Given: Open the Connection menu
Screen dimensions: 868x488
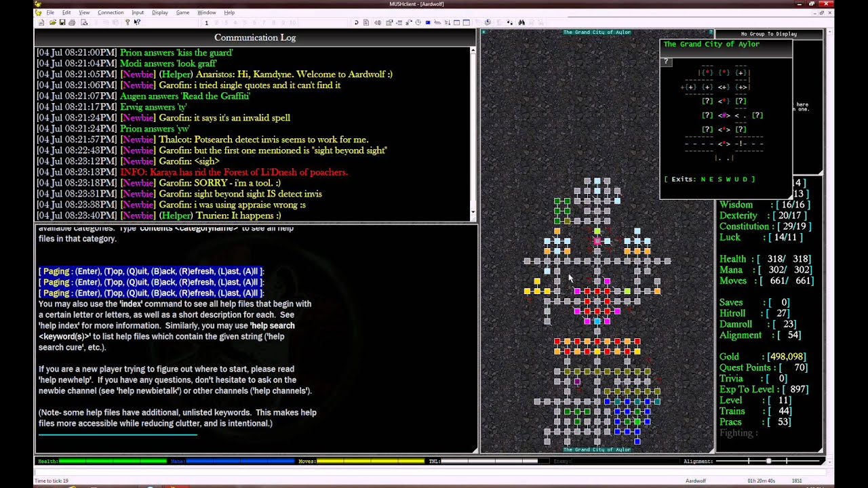Looking at the screenshot, I should point(111,12).
